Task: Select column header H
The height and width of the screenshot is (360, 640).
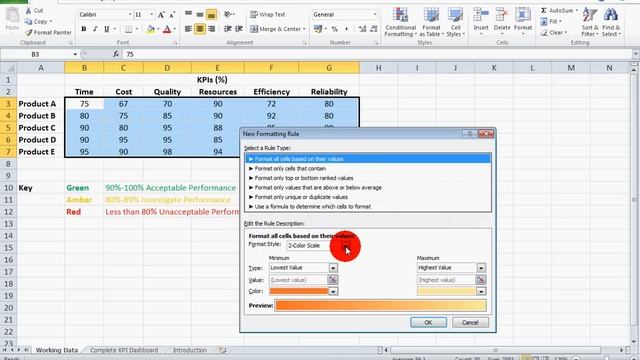Action: [x=378, y=68]
